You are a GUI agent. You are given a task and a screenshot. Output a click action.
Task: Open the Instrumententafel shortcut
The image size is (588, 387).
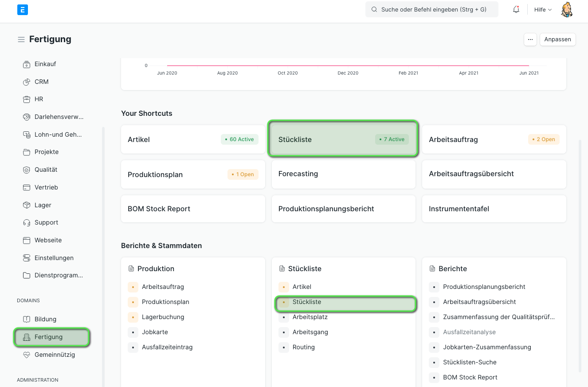point(494,209)
